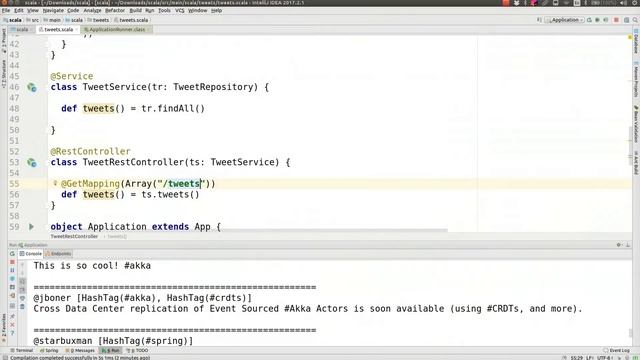This screenshot has height=360, width=640.
Task: Hide the Run panel with the arrow icon
Action: pos(628,245)
